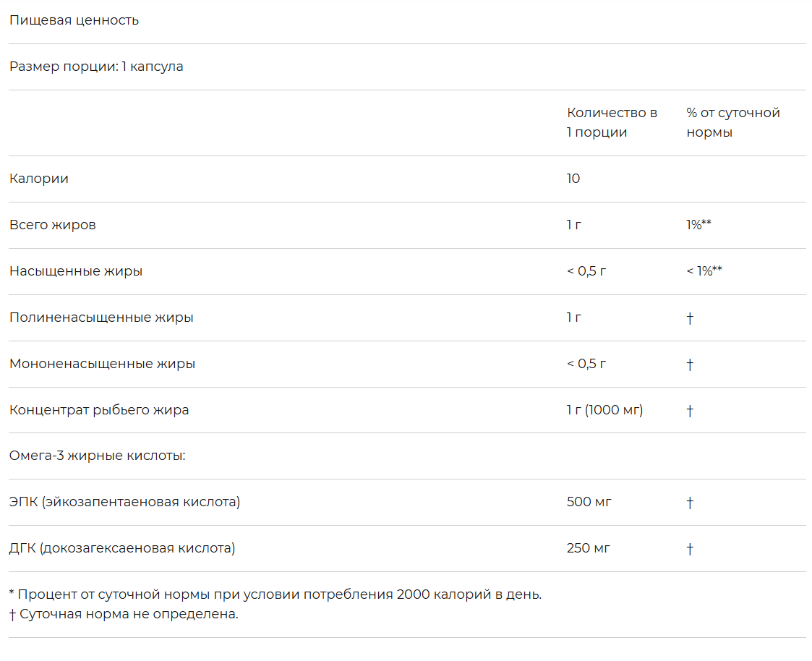Select the calories value '10'

(573, 179)
